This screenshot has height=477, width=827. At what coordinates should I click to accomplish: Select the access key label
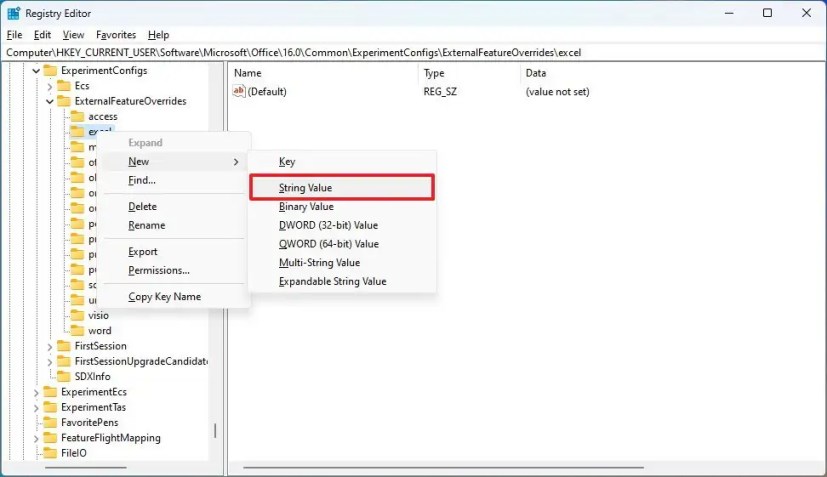103,117
